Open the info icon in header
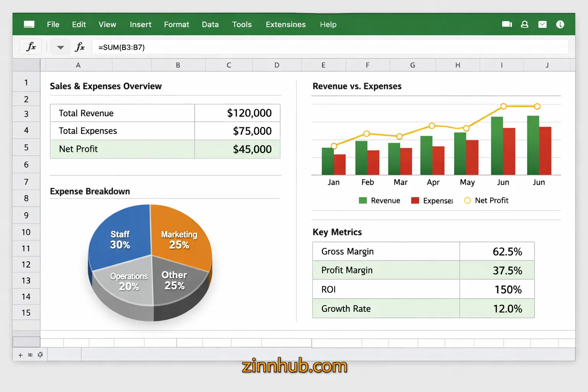 560,24
